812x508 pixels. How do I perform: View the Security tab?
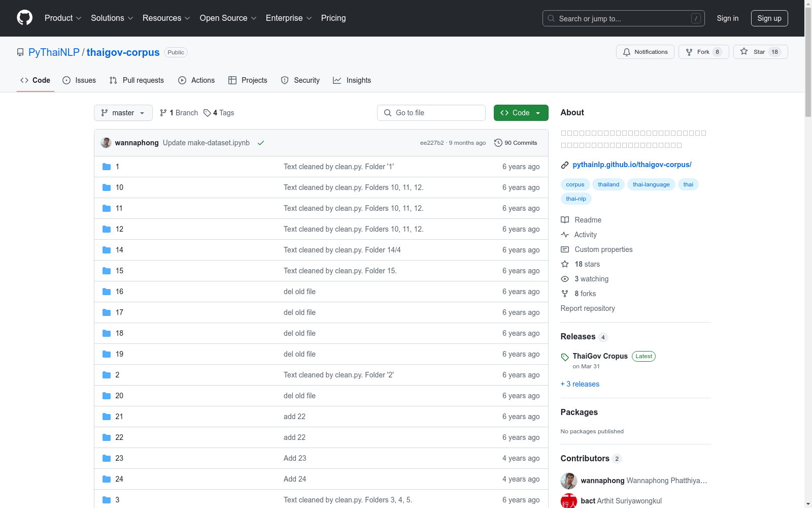[x=300, y=80]
